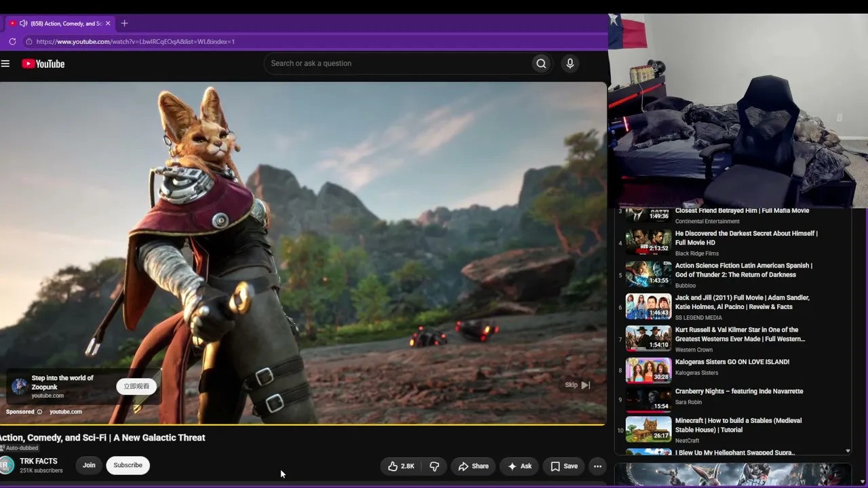Close the YouTube browser tab

click(108, 23)
